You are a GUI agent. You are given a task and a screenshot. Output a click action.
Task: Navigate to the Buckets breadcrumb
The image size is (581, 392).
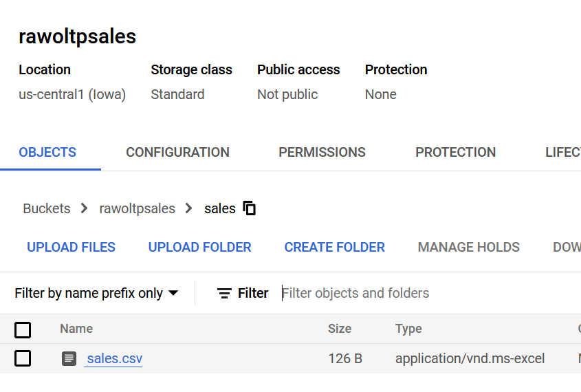pos(47,208)
